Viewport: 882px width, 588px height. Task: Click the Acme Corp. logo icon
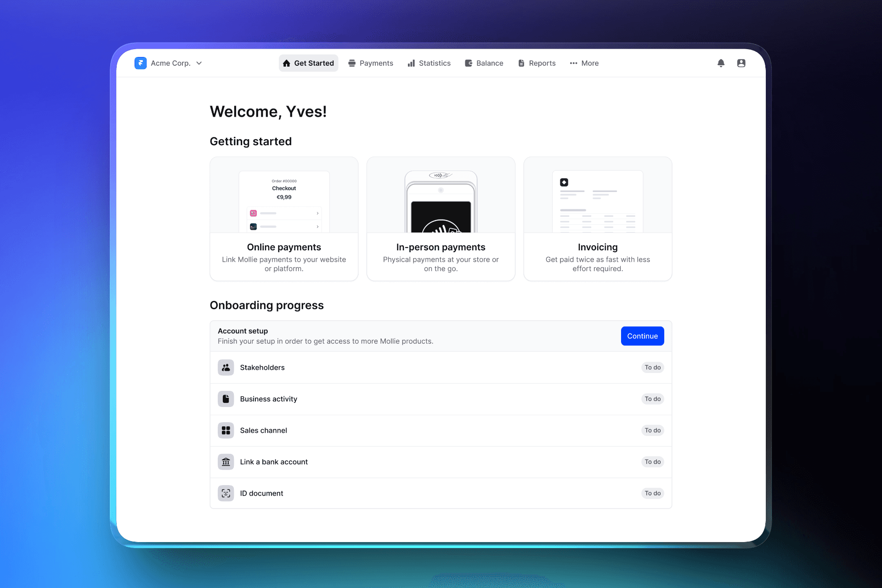click(141, 63)
